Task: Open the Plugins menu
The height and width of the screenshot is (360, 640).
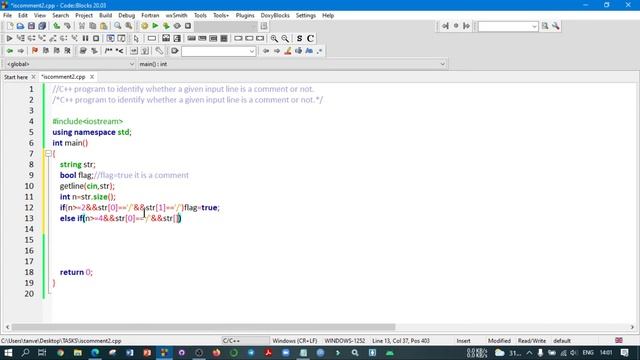Action: (x=245, y=15)
